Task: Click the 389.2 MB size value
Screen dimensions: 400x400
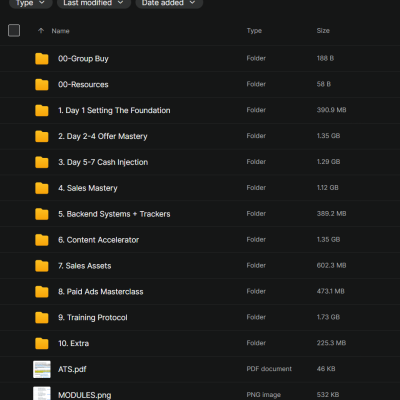Action: coord(331,214)
